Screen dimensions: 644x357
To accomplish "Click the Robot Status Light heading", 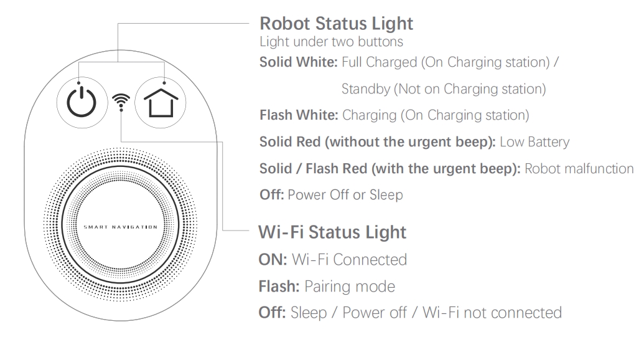I will [x=337, y=24].
